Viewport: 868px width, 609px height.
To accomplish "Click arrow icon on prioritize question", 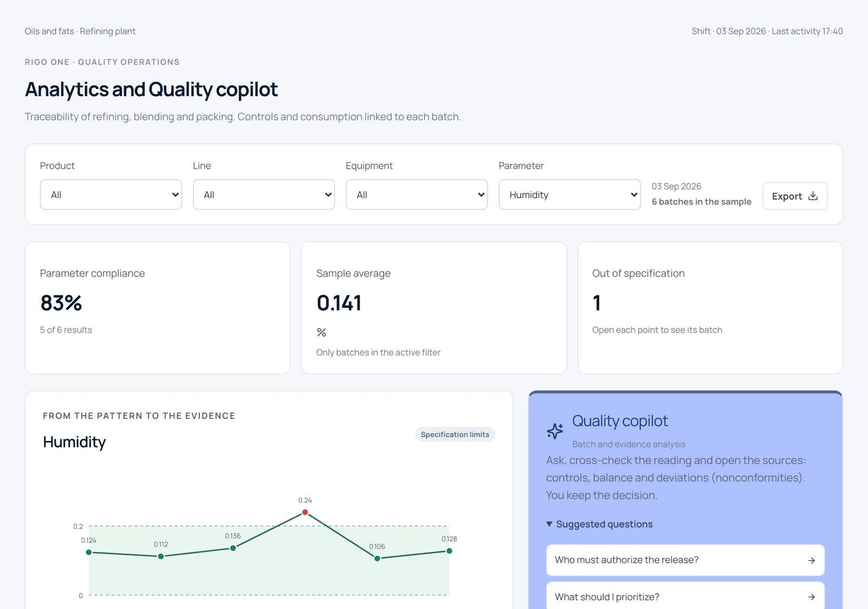I will coord(812,597).
